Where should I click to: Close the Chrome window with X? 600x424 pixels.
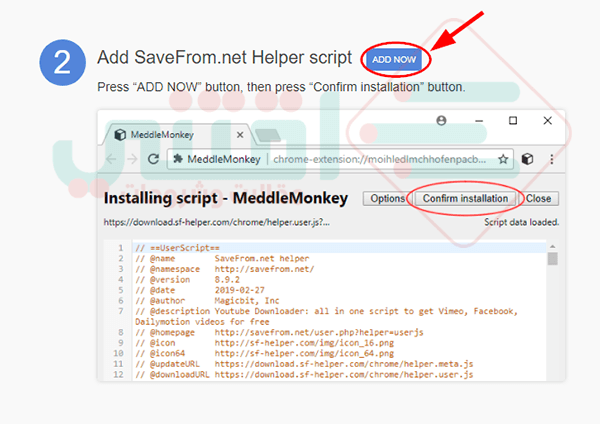coord(548,121)
